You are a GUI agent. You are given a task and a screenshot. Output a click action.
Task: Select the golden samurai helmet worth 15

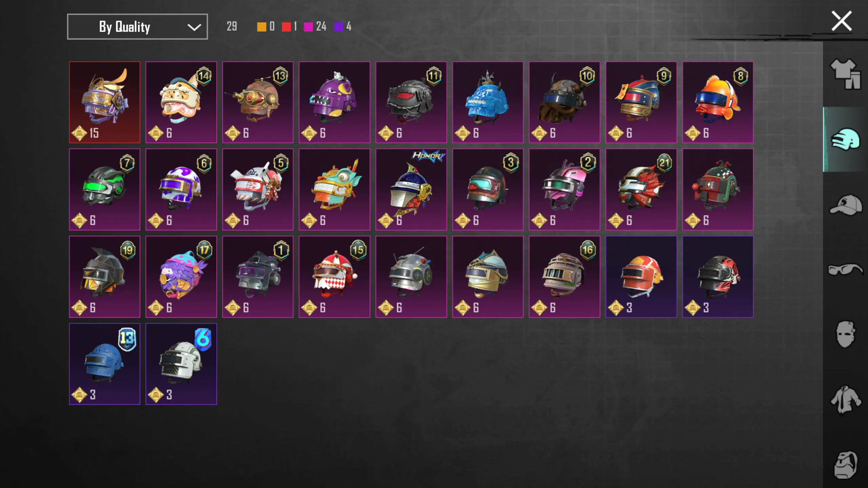[104, 102]
